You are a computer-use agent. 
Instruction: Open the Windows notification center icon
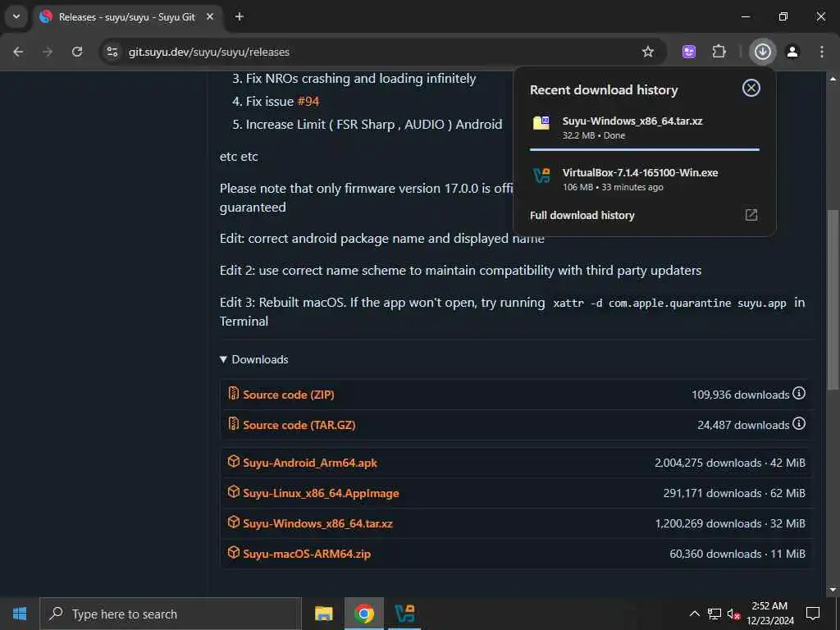[x=813, y=614]
